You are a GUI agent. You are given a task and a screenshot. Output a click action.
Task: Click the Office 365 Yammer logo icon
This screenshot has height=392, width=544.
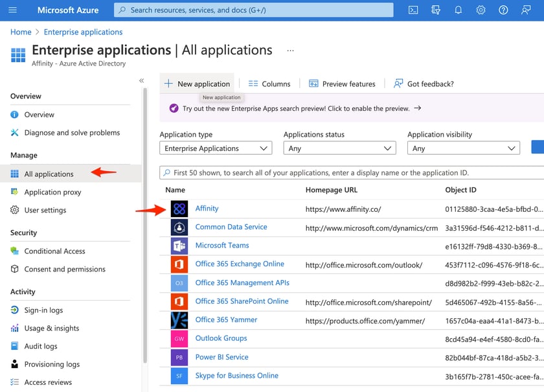179,320
